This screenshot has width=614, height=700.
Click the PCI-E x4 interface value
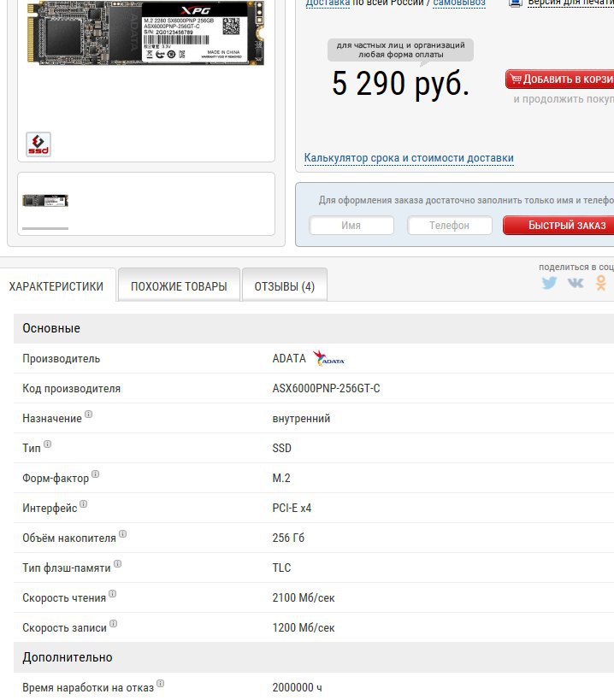tap(292, 508)
